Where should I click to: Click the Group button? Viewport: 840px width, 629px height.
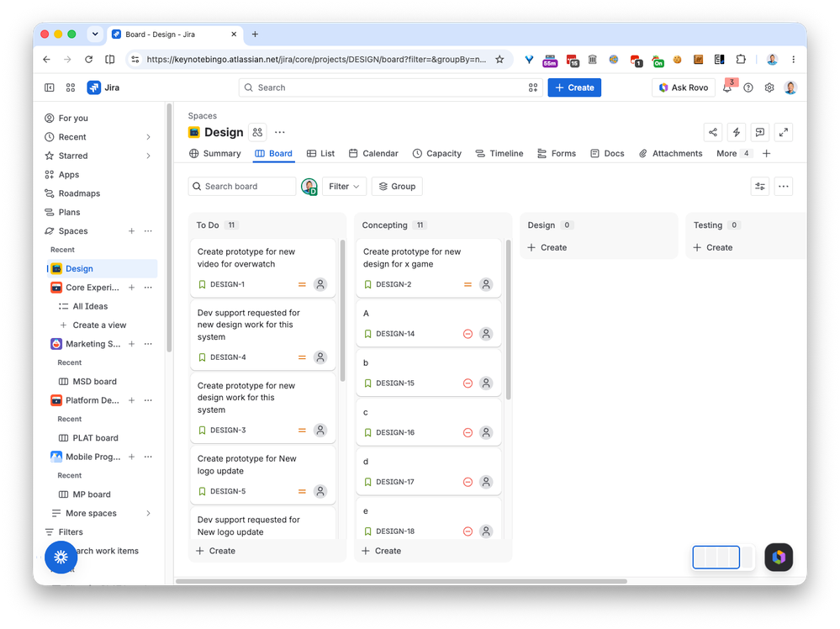397,187
